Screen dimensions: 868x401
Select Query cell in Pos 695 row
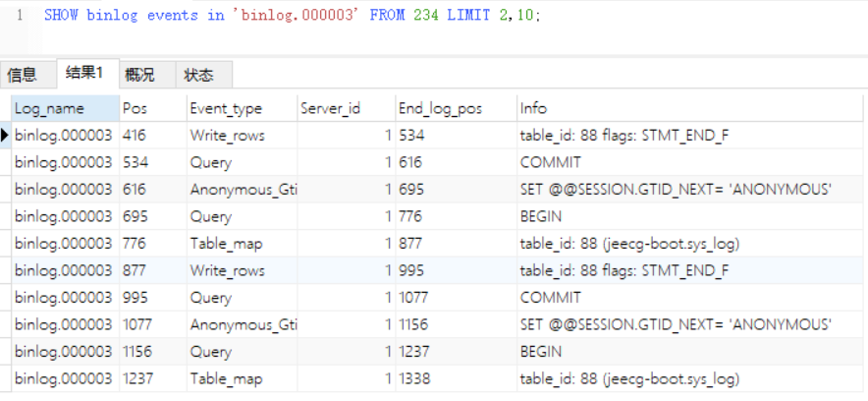point(242,216)
